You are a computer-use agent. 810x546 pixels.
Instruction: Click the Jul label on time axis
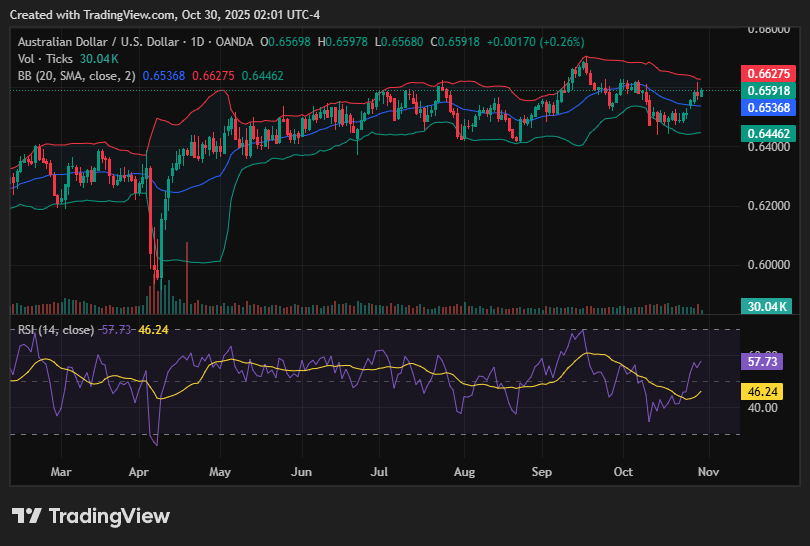pos(379,470)
